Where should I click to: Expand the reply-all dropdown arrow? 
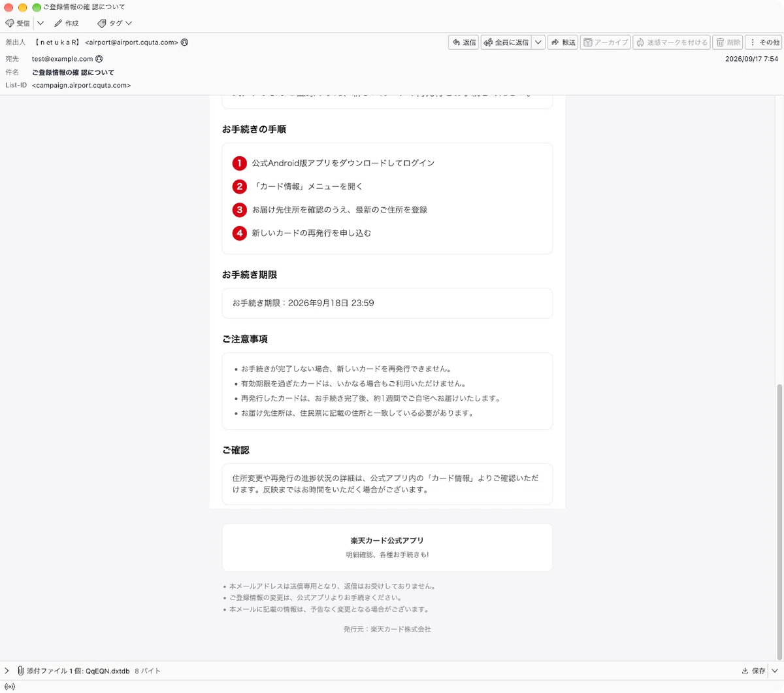(x=538, y=42)
